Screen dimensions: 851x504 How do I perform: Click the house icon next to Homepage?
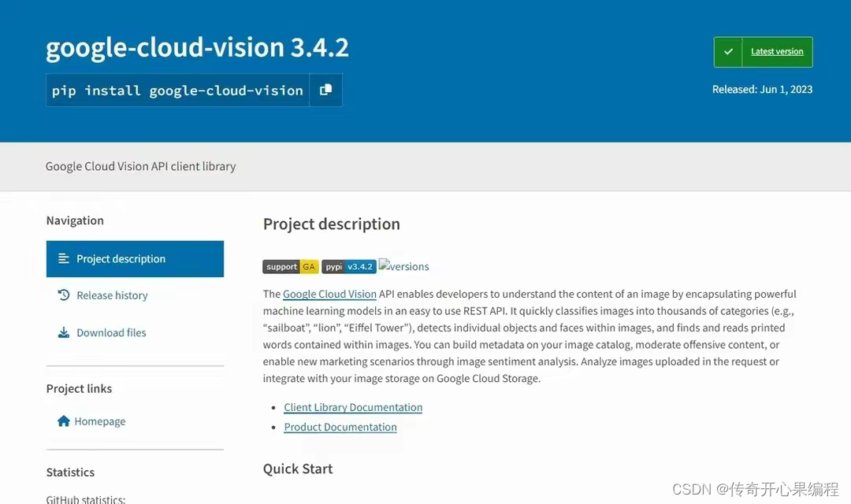pos(64,421)
